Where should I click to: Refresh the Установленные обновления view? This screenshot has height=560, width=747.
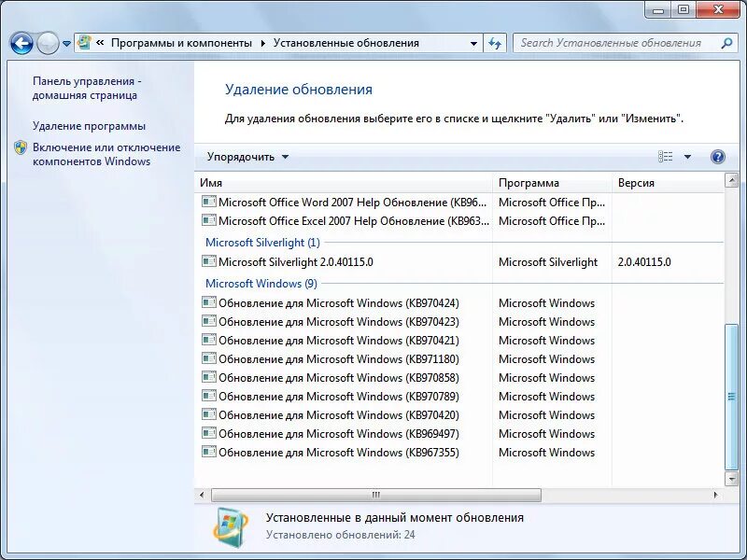[495, 43]
